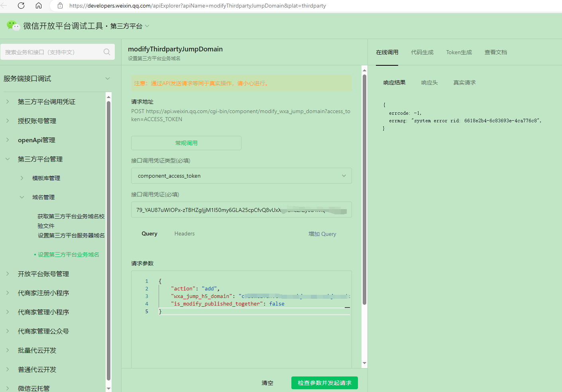Viewport: 562px width, 392px height.
Task: Click sidebar scrollbar up arrow
Action: click(108, 97)
